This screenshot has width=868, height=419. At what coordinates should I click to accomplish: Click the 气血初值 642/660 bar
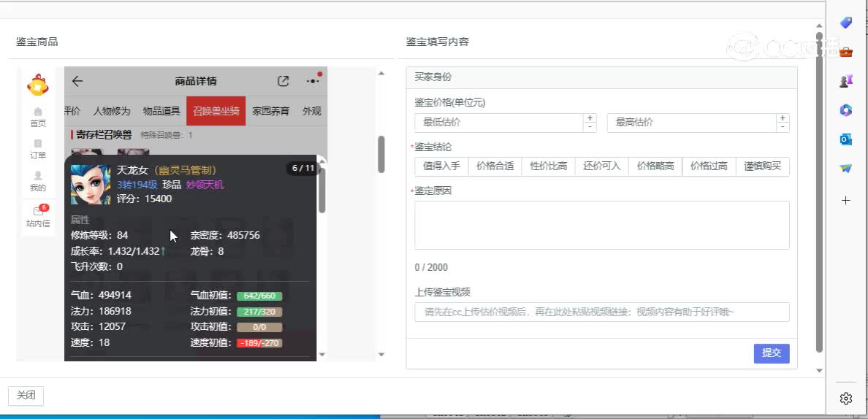click(x=259, y=296)
